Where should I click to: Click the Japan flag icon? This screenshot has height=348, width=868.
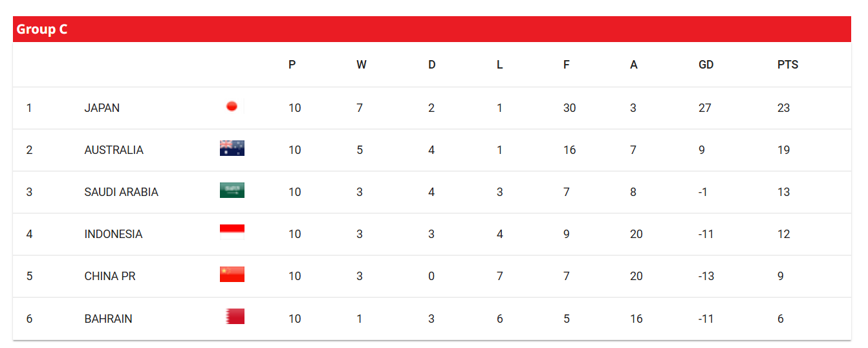232,107
